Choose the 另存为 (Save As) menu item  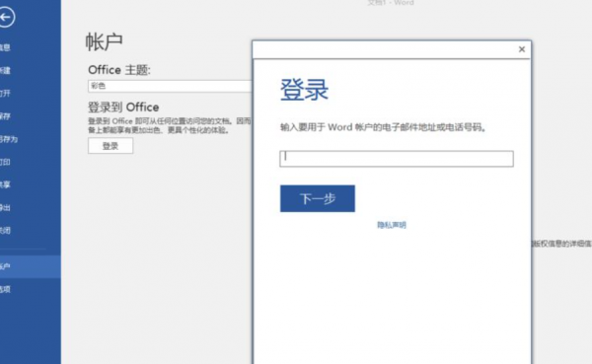tap(8, 139)
